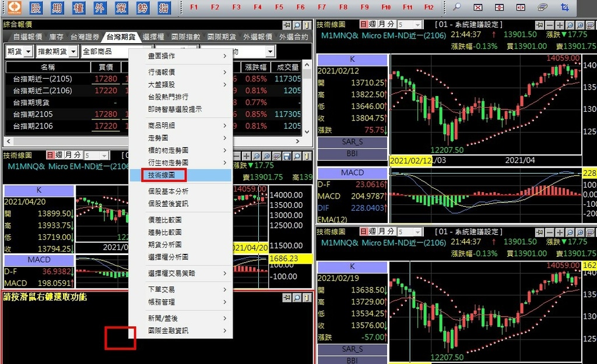Expand the 行情報價 submenu
The image size is (597, 364).
coord(181,72)
